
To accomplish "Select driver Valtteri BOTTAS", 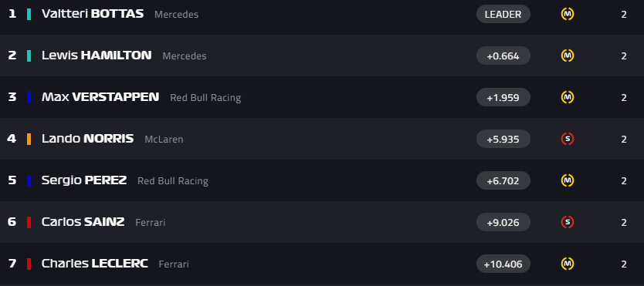I will coord(93,14).
